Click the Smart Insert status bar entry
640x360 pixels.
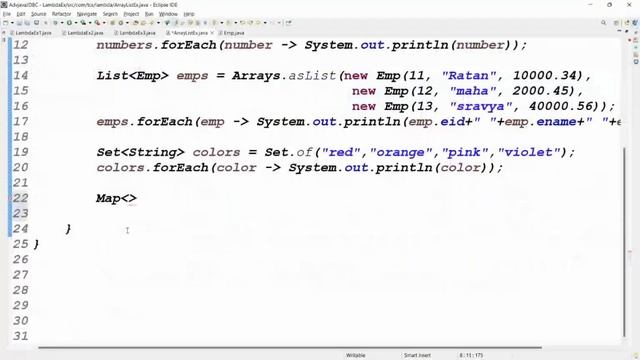click(x=417, y=355)
